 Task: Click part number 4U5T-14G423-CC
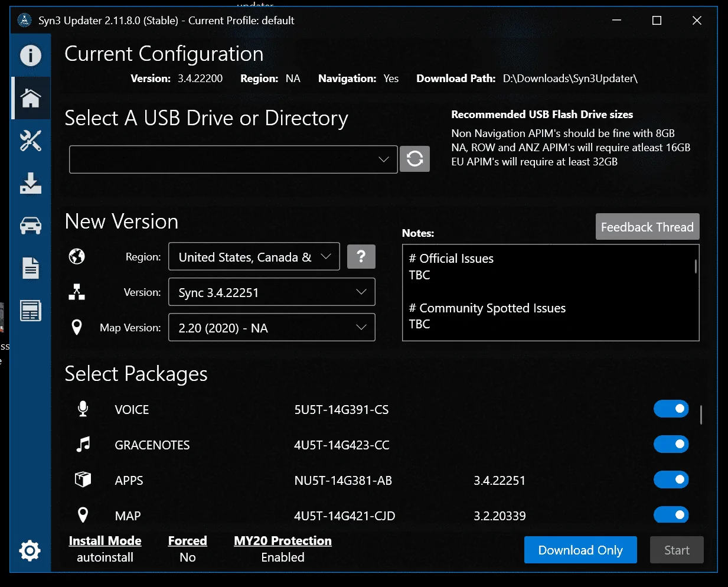click(342, 445)
